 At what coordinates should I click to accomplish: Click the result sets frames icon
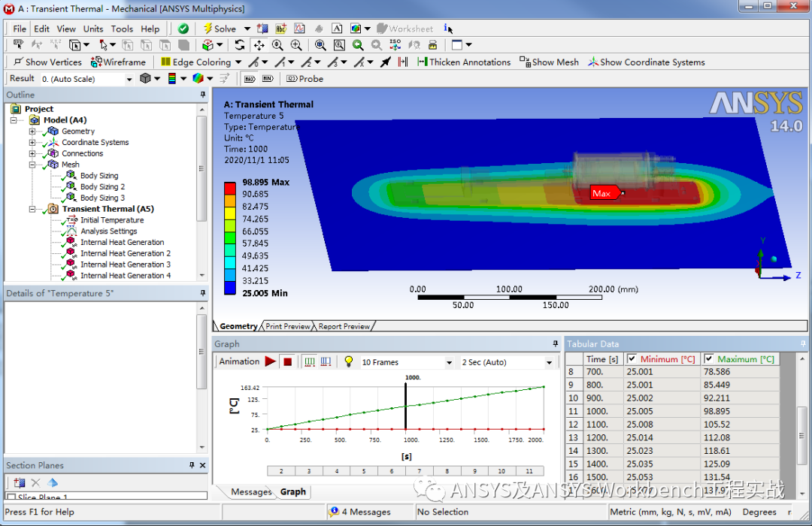pos(326,362)
